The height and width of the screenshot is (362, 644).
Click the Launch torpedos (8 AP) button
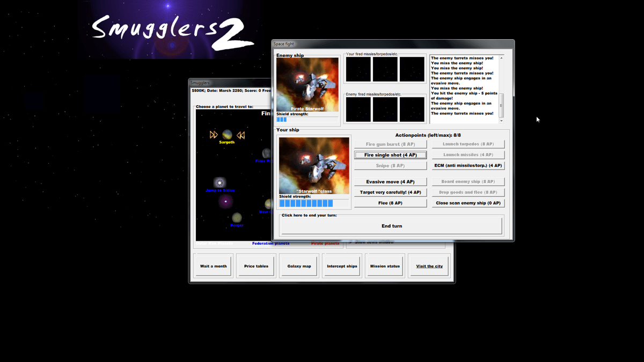coord(468,144)
